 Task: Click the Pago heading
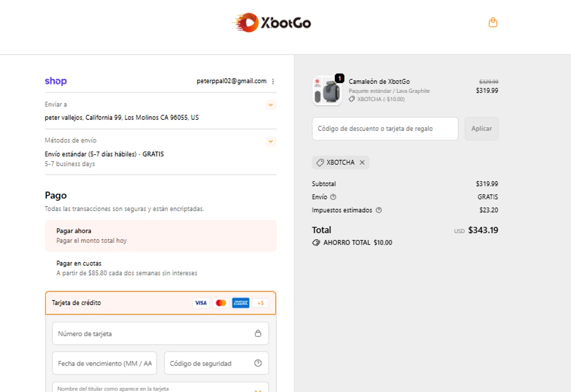pos(56,196)
